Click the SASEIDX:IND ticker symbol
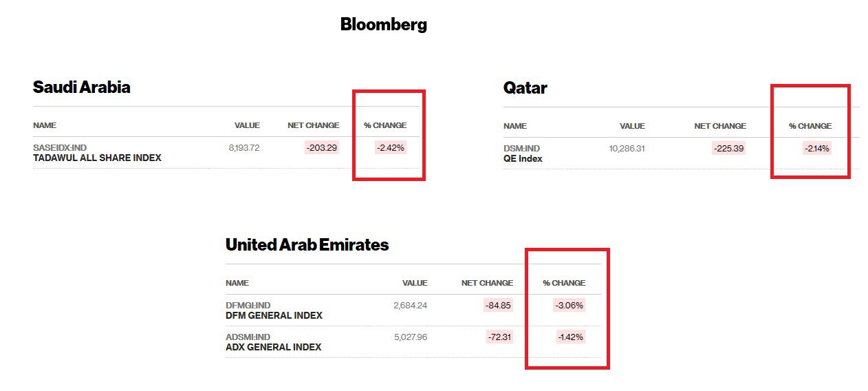The height and width of the screenshot is (391, 868). pyautogui.click(x=60, y=147)
